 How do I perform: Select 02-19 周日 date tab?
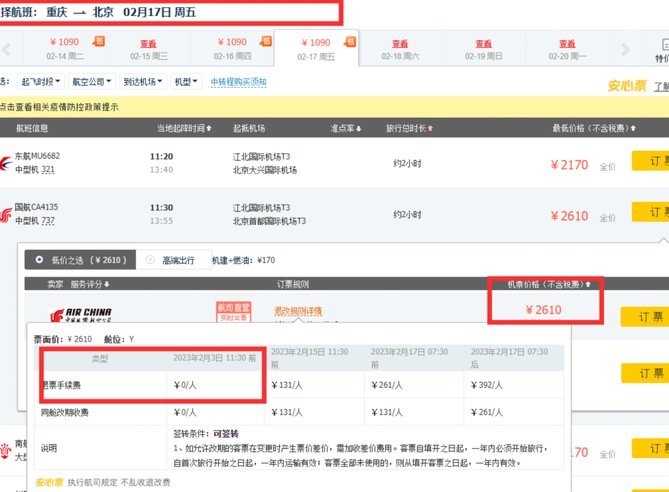point(483,49)
